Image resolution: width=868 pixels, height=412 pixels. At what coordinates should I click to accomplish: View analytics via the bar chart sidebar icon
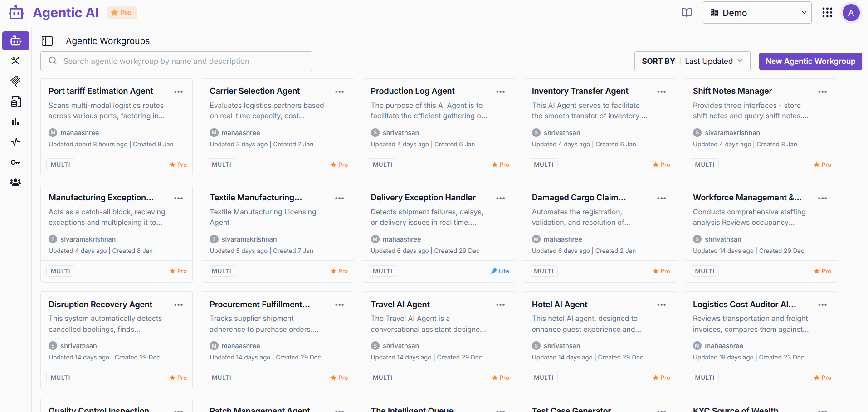click(x=15, y=121)
